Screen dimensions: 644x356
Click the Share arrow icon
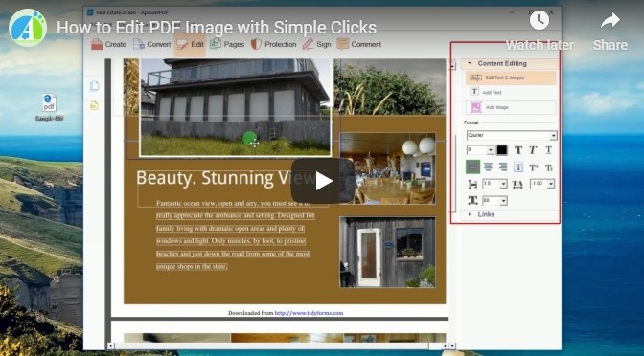[609, 20]
